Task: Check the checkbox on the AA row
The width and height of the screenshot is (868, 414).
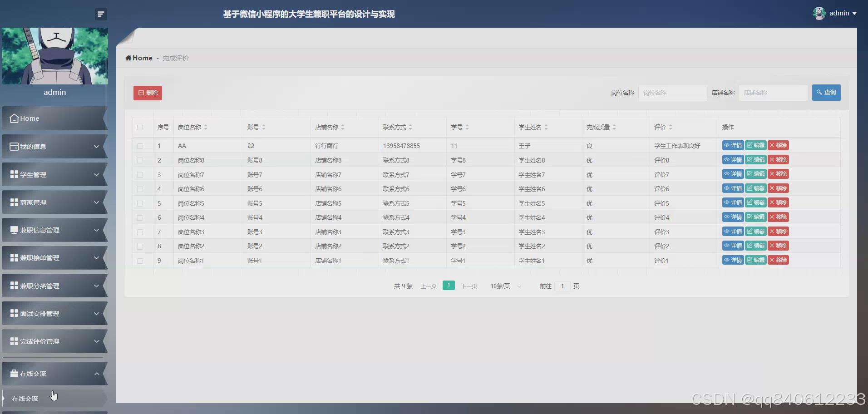Action: pyautogui.click(x=140, y=146)
